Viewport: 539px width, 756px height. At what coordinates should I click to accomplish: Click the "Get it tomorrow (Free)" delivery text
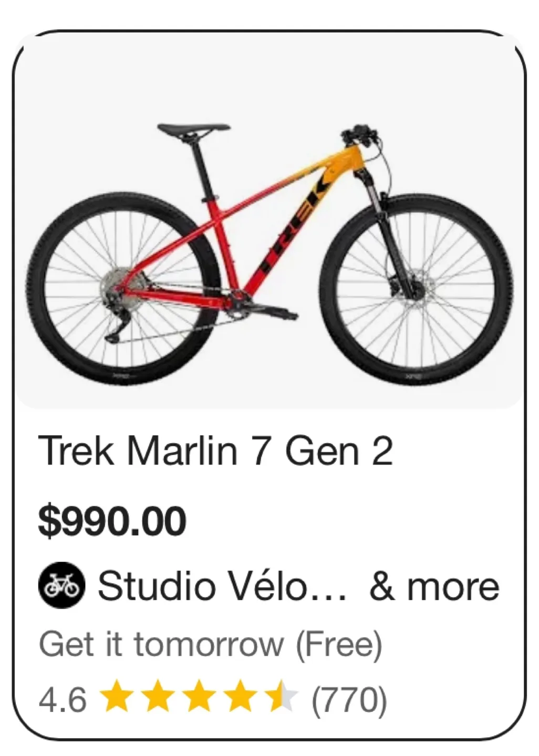pyautogui.click(x=211, y=644)
